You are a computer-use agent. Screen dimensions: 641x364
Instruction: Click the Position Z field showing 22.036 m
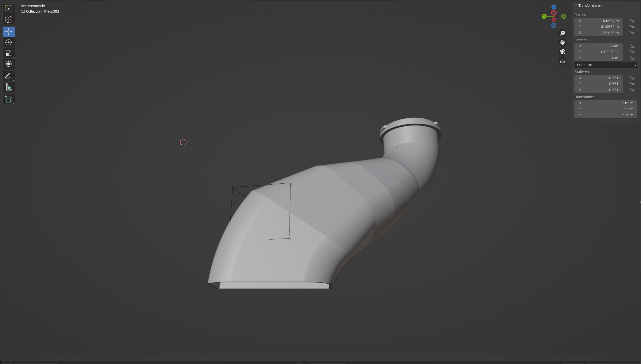(598, 33)
